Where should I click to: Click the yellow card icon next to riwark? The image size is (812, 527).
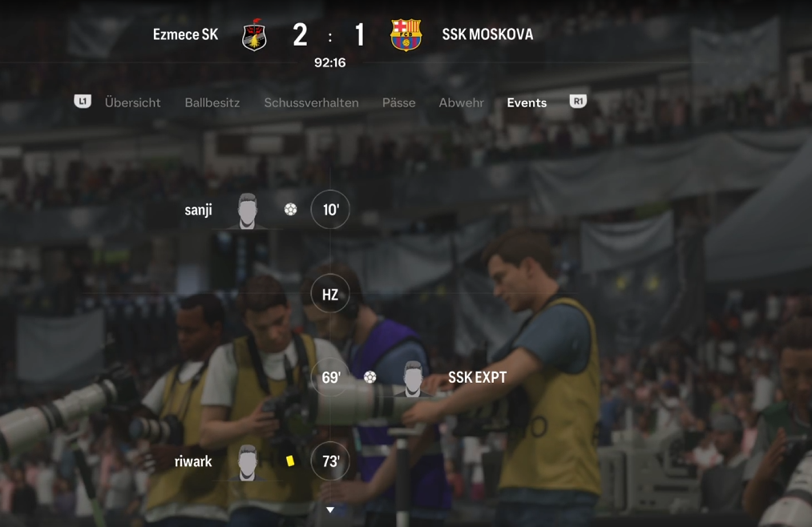(x=290, y=461)
